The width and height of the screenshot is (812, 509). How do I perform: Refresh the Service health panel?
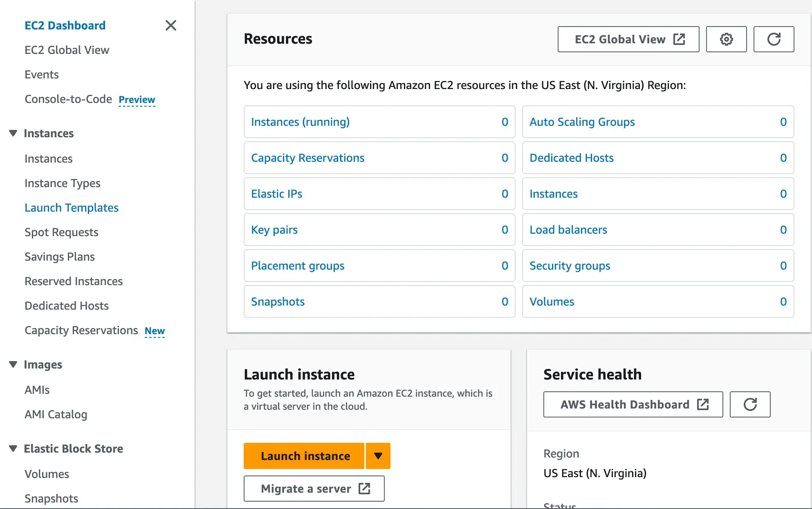(750, 404)
